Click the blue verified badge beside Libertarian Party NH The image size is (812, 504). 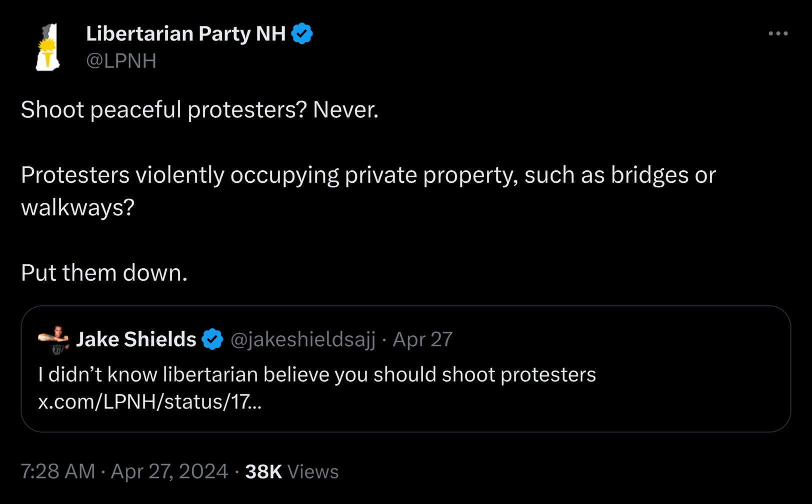click(x=302, y=33)
